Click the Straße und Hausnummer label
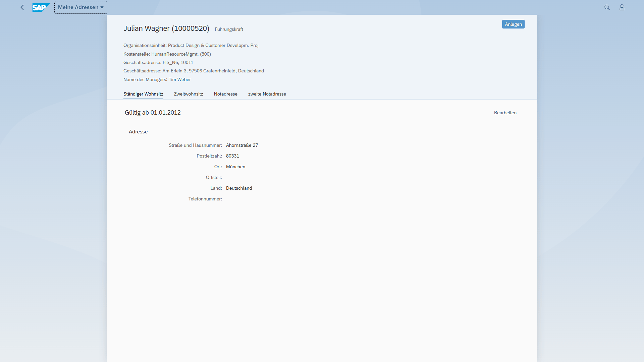Screen dimensions: 644x362 195,145
